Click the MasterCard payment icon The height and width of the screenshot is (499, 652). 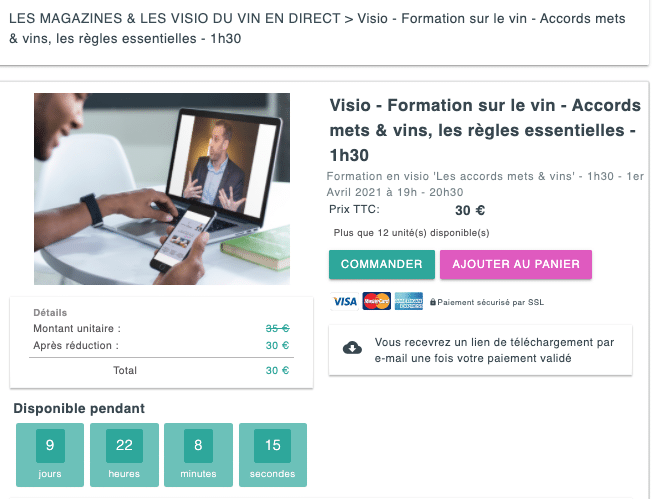pos(377,301)
